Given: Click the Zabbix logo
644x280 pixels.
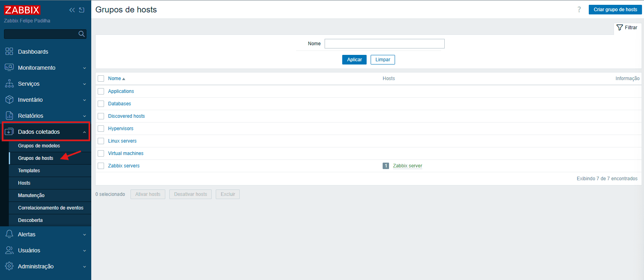Looking at the screenshot, I should [x=22, y=10].
